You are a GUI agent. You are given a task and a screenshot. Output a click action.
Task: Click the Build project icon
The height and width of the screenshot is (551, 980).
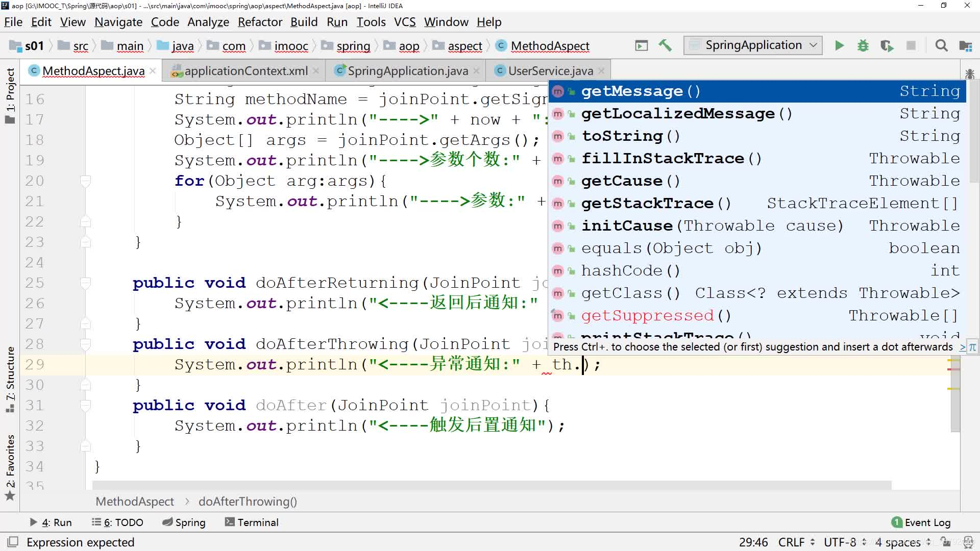[665, 45]
